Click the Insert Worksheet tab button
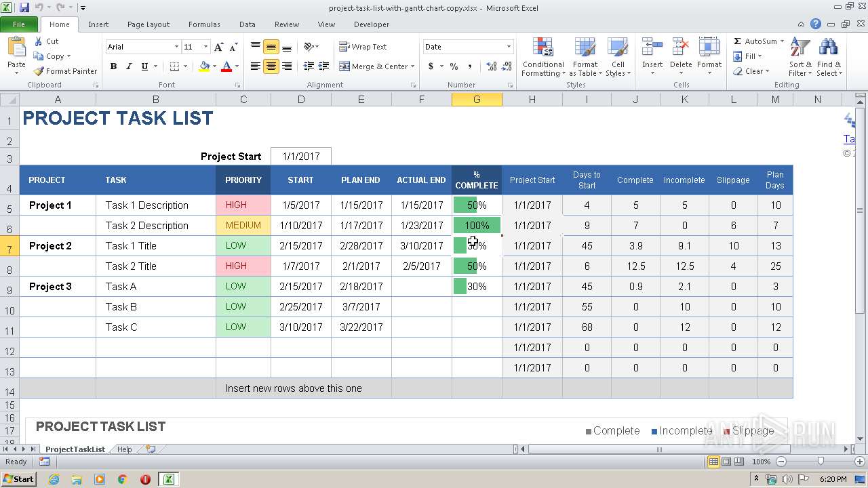The height and width of the screenshot is (488, 868). [x=151, y=449]
